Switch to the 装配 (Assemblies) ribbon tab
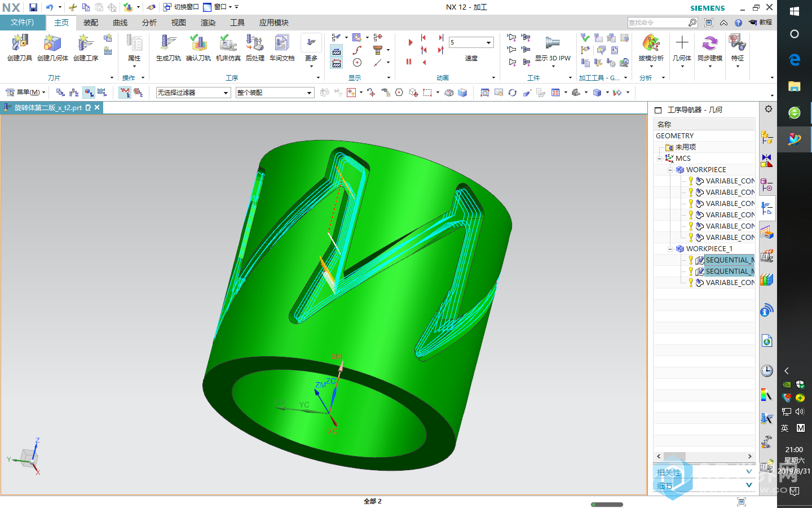The image size is (812, 508). point(91,23)
